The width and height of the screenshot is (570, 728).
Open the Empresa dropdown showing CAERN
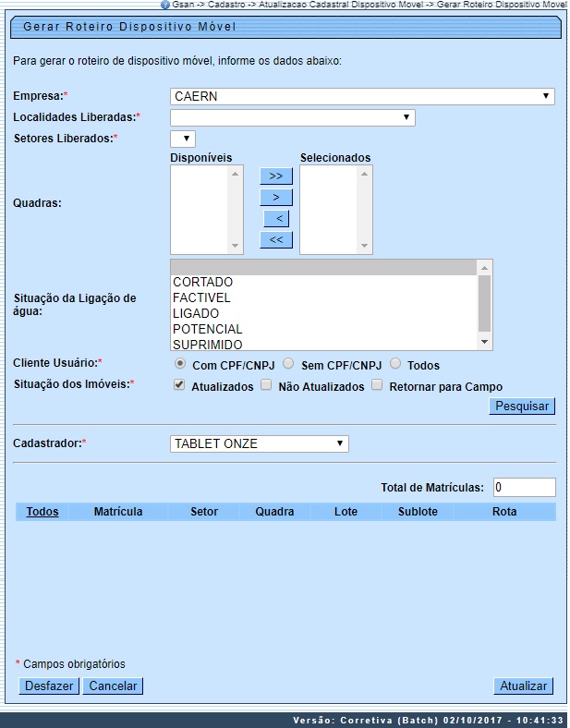tap(362, 96)
